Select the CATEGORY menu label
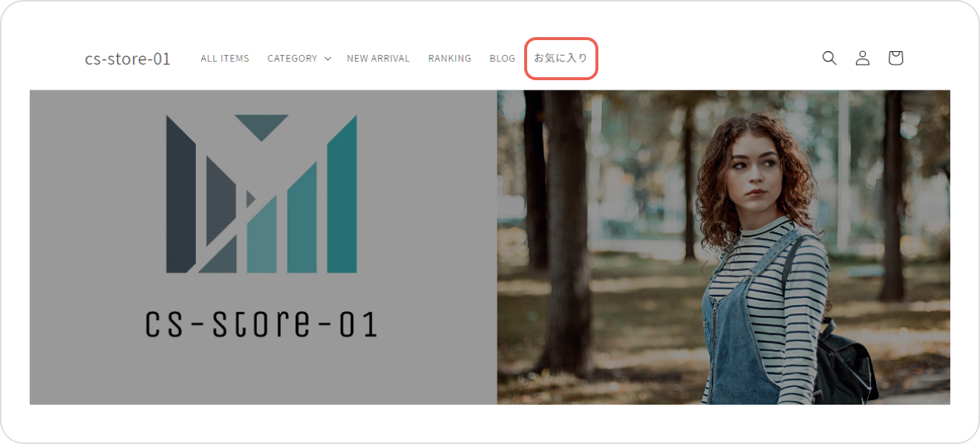 click(293, 58)
